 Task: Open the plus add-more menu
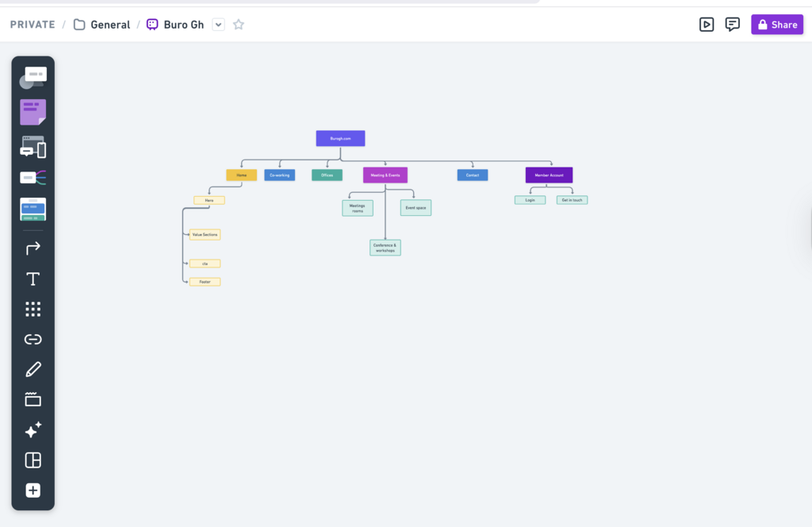33,490
